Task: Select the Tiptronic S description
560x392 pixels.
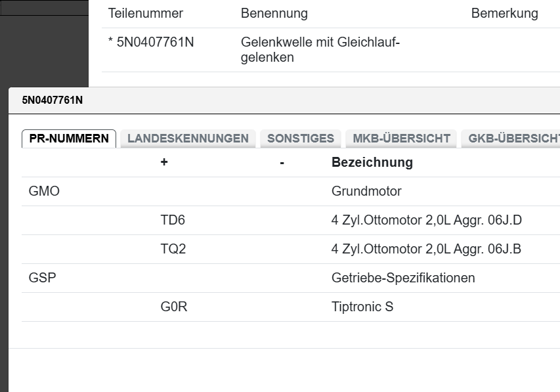Action: click(362, 307)
